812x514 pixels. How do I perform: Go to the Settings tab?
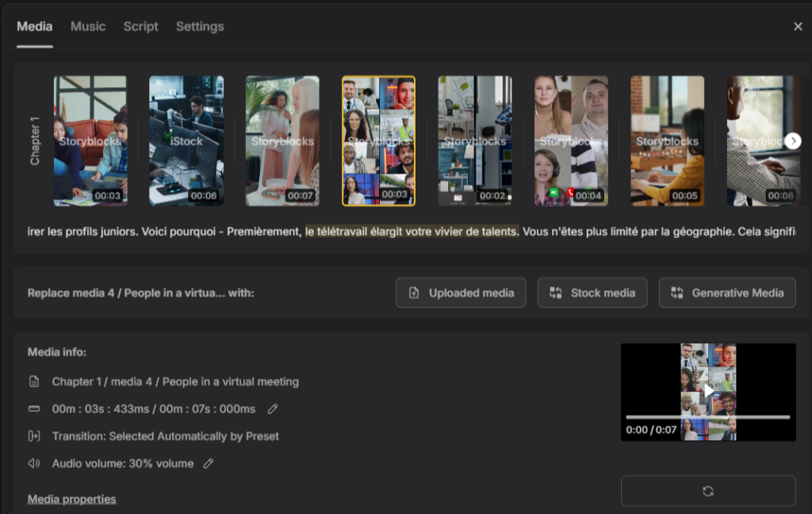coord(200,26)
